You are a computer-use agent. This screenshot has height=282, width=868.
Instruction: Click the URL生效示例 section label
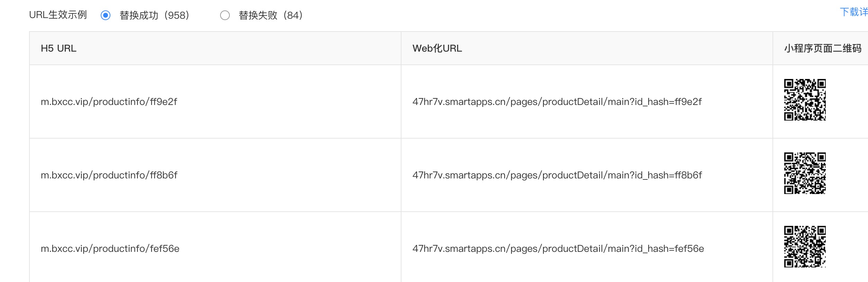pos(58,15)
